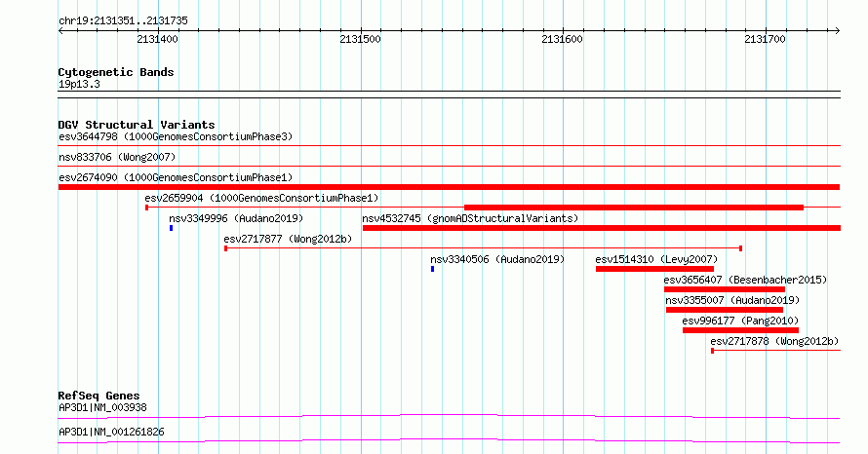Open esv3656407 (Besenbacher2015) label

(745, 280)
